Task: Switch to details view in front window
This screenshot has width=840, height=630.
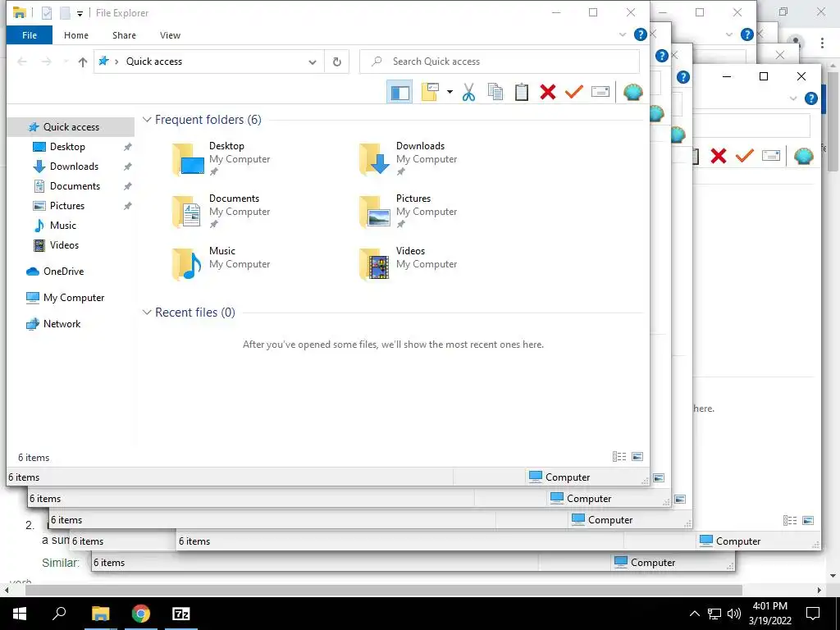Action: pyautogui.click(x=619, y=457)
